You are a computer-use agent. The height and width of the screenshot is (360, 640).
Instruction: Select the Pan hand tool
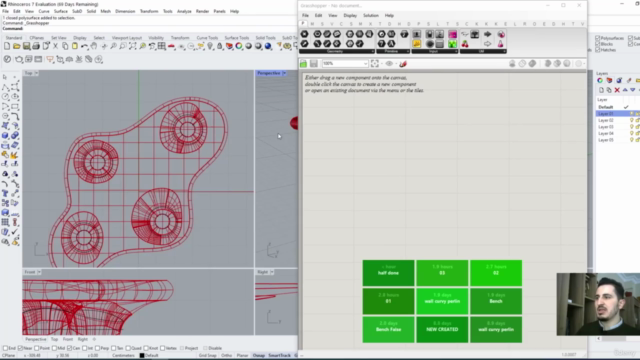94,46
